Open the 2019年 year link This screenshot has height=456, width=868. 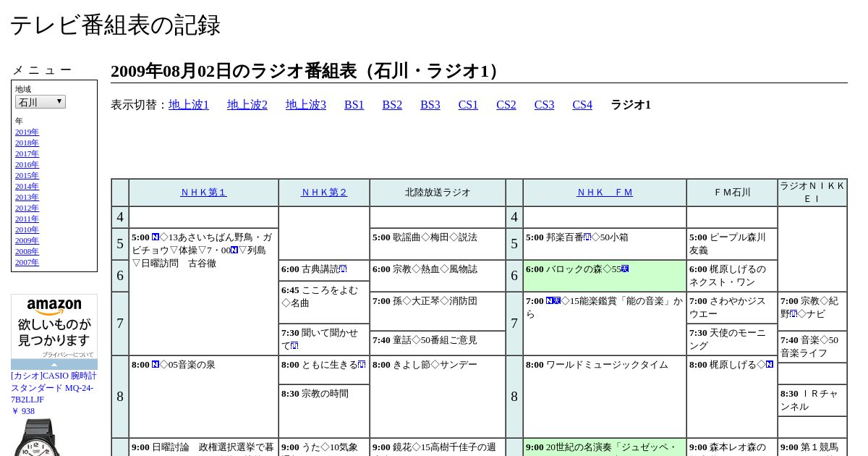(27, 132)
